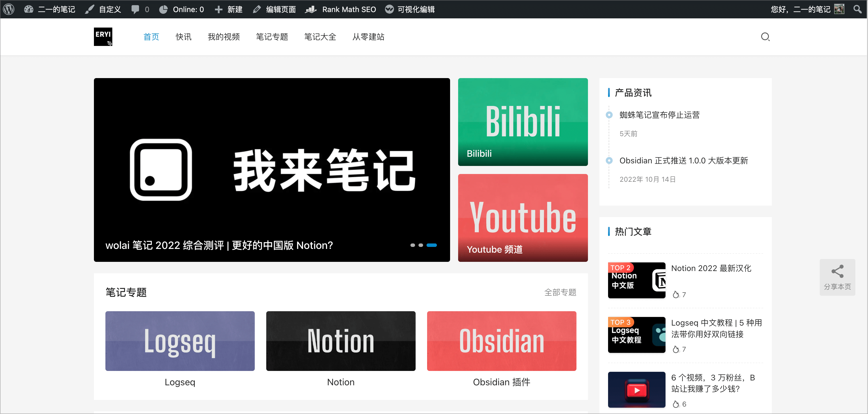Select first carousel slide dot
The height and width of the screenshot is (414, 868).
pyautogui.click(x=412, y=245)
